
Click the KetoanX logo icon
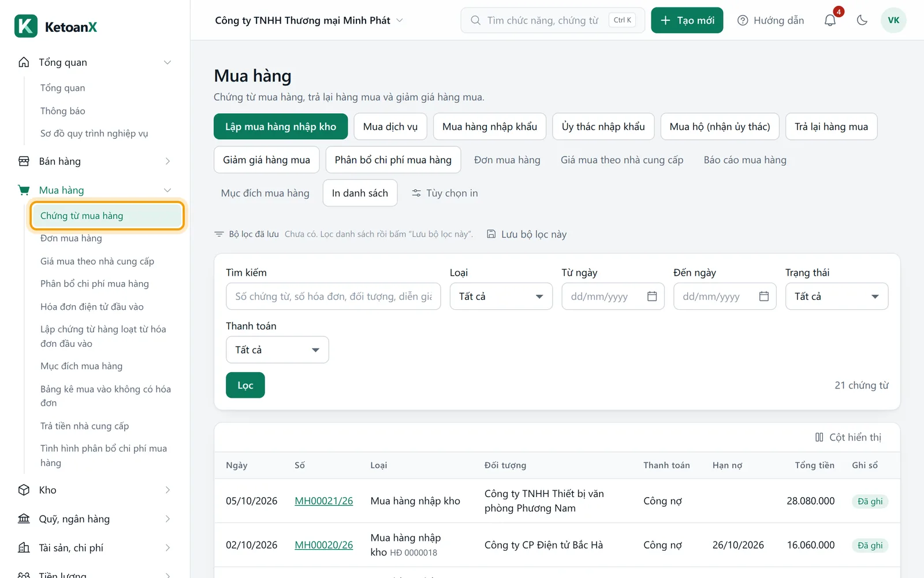coord(26,26)
